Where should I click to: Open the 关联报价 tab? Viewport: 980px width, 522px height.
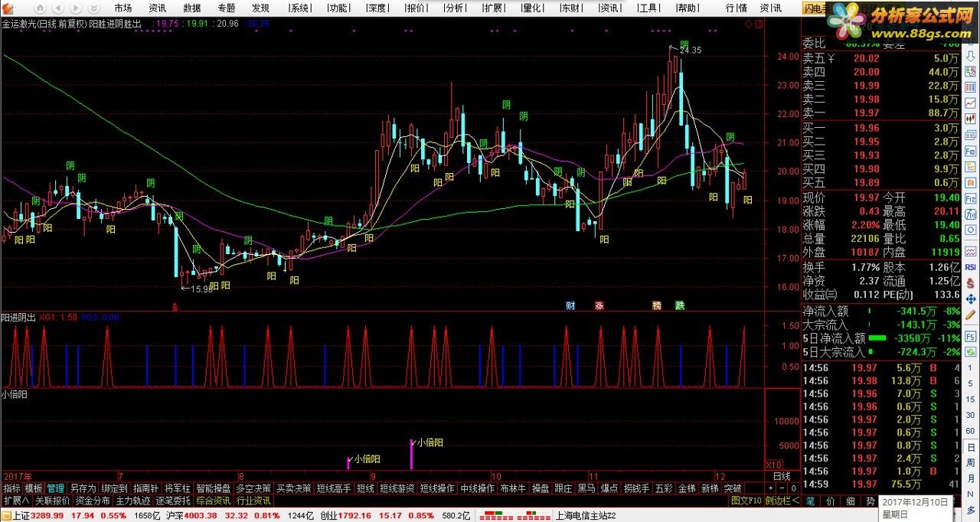(53, 501)
